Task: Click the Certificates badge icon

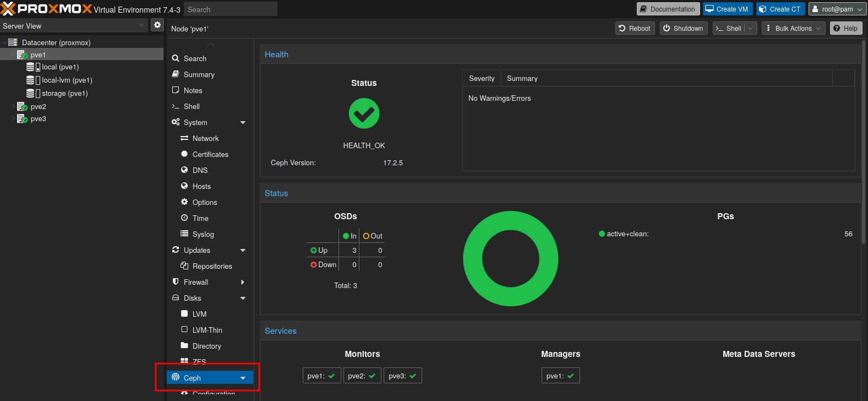Action: pos(184,154)
